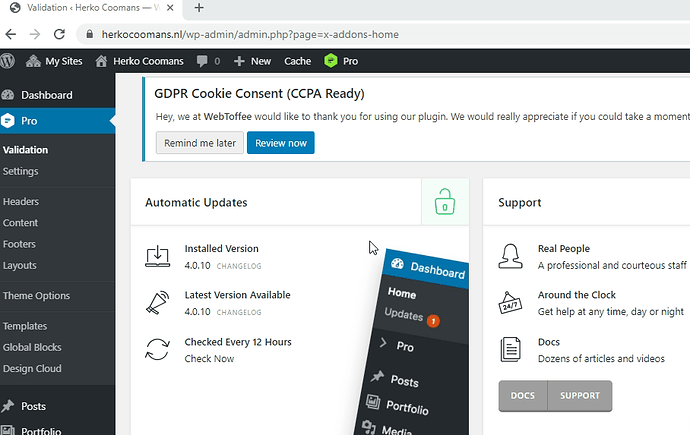Click Remind me later button
This screenshot has height=435, width=690.
click(x=200, y=143)
